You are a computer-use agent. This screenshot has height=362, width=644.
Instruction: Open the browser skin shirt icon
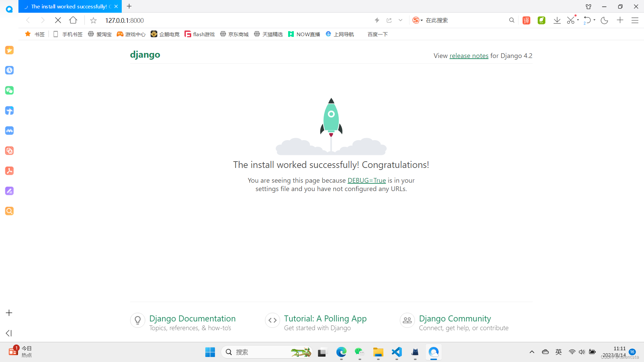(589, 6)
